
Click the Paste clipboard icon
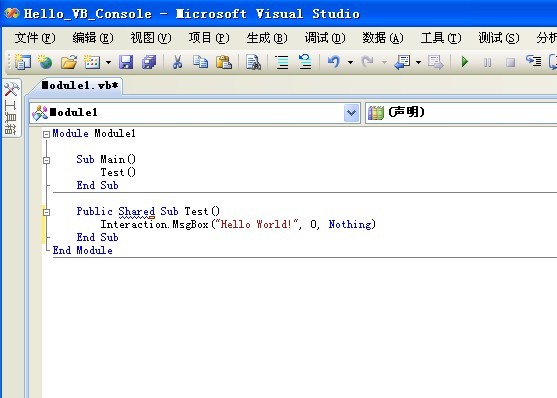(224, 62)
